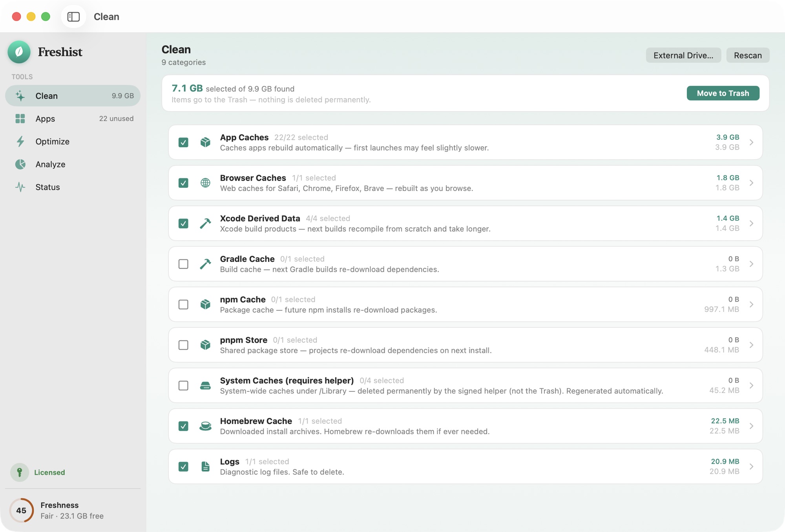Uncheck the App Caches checkbox

coord(183,142)
